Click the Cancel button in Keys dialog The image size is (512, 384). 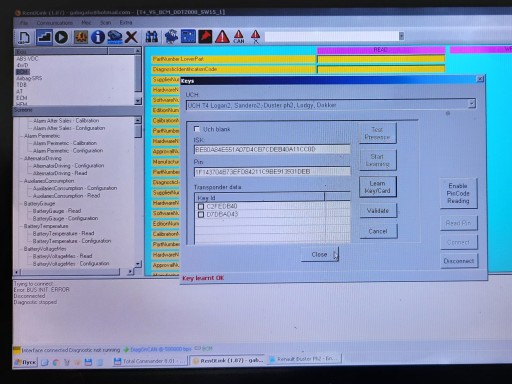pos(378,231)
